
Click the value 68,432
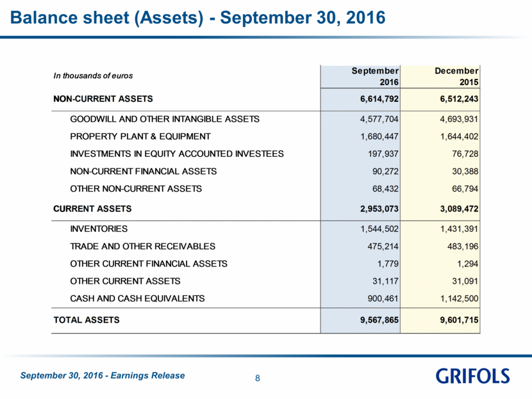tap(385, 188)
